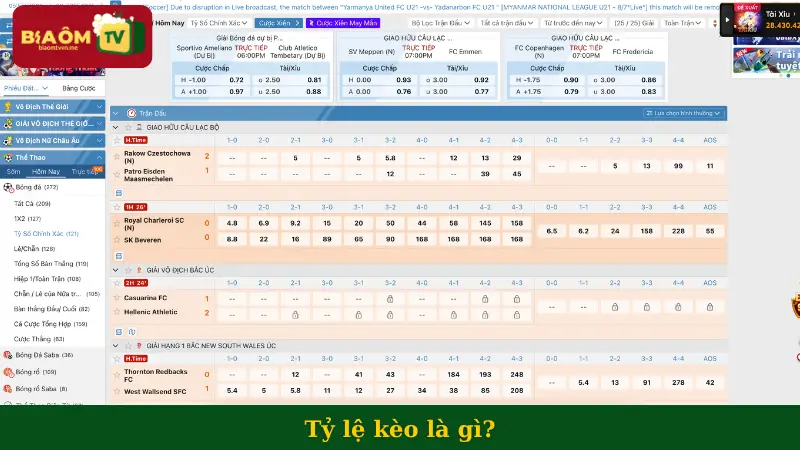Click the Bóng đá soccer ball icon
Screen dimensions: 800x450
[9, 187]
